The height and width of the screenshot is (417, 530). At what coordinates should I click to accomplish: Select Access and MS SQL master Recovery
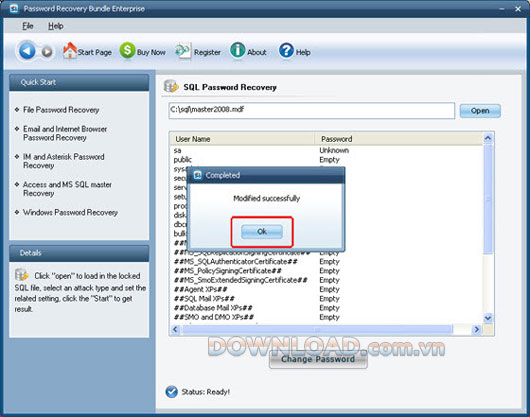click(67, 189)
